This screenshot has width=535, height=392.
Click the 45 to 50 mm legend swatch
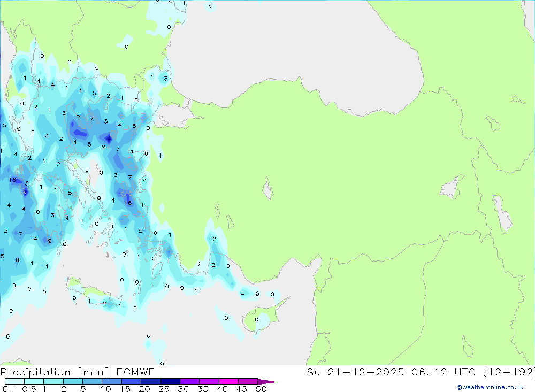click(x=248, y=381)
